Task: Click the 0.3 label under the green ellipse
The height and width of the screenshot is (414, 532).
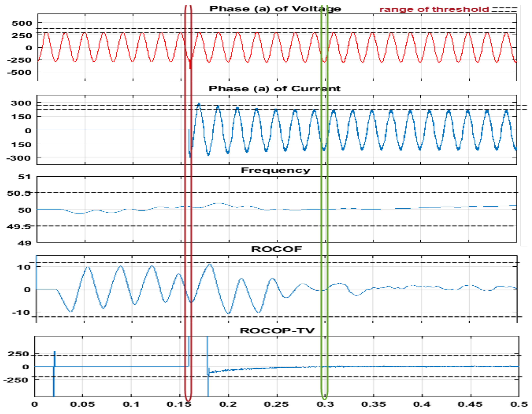Action: 325,404
